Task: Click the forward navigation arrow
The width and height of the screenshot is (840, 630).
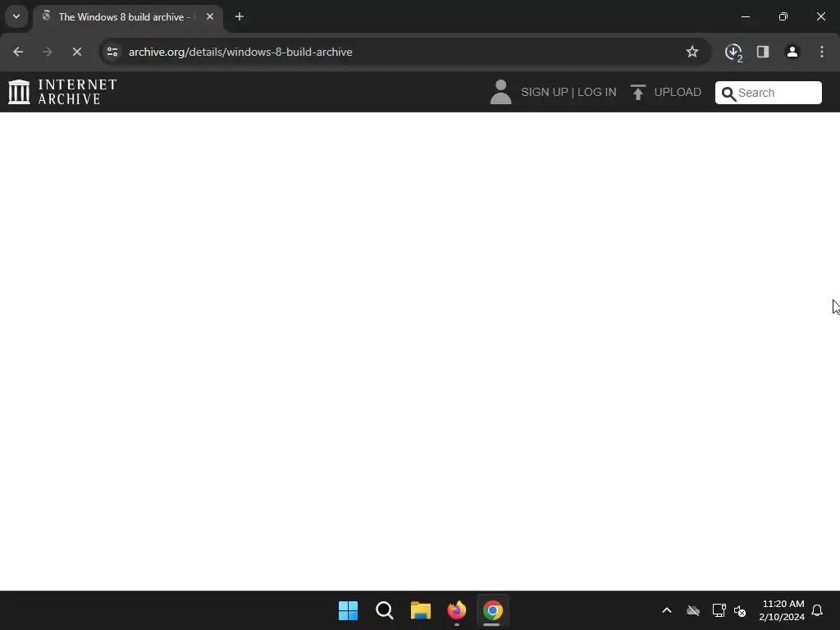Action: click(x=47, y=52)
